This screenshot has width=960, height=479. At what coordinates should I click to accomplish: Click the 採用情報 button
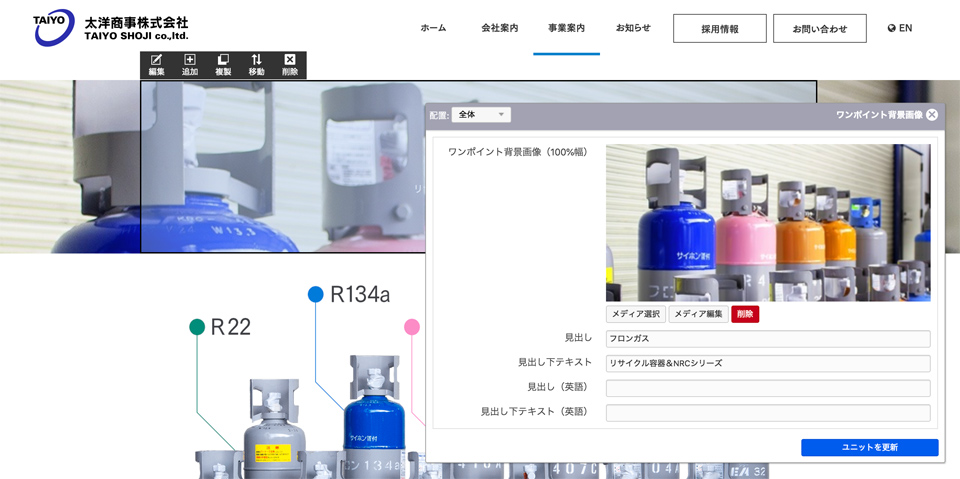click(720, 29)
